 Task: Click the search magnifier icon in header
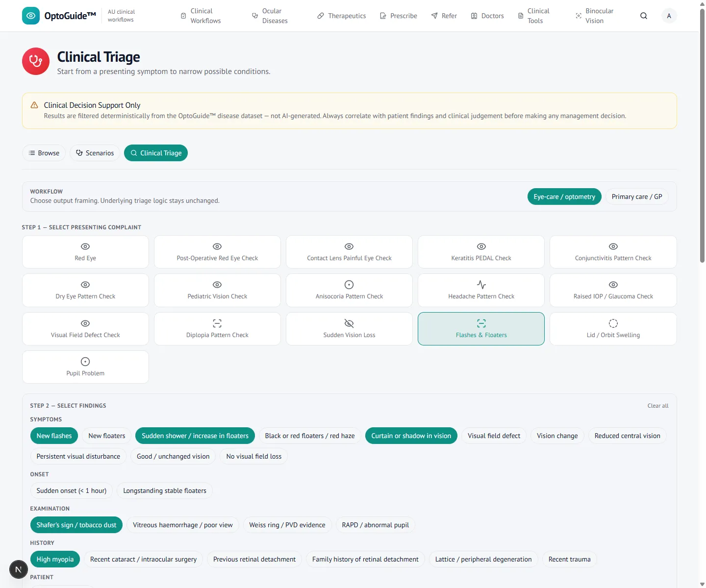tap(644, 16)
